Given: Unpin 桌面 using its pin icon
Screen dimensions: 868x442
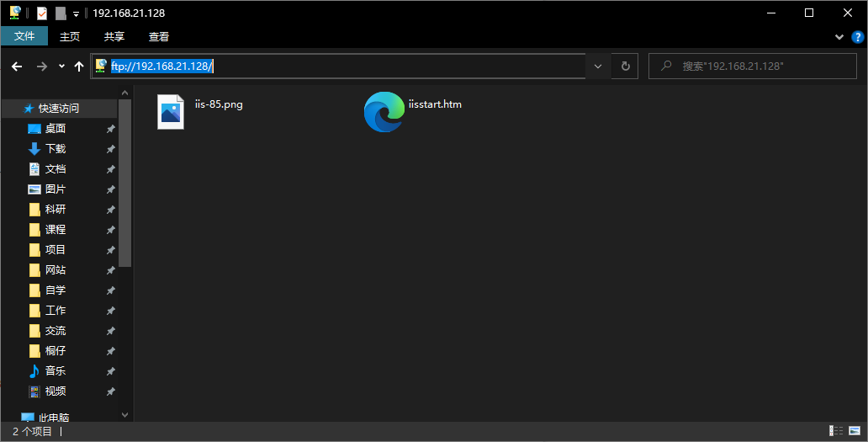Looking at the screenshot, I should (110, 129).
